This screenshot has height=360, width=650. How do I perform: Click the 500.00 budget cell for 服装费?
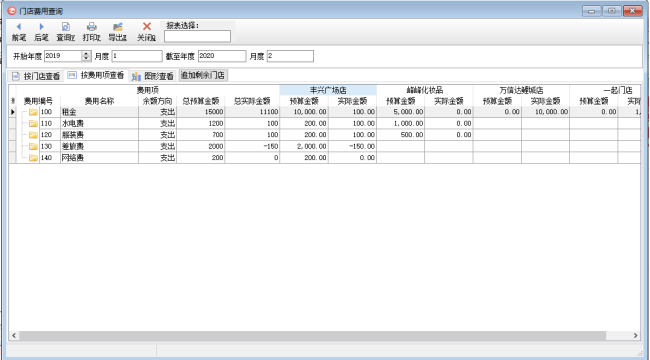click(400, 135)
